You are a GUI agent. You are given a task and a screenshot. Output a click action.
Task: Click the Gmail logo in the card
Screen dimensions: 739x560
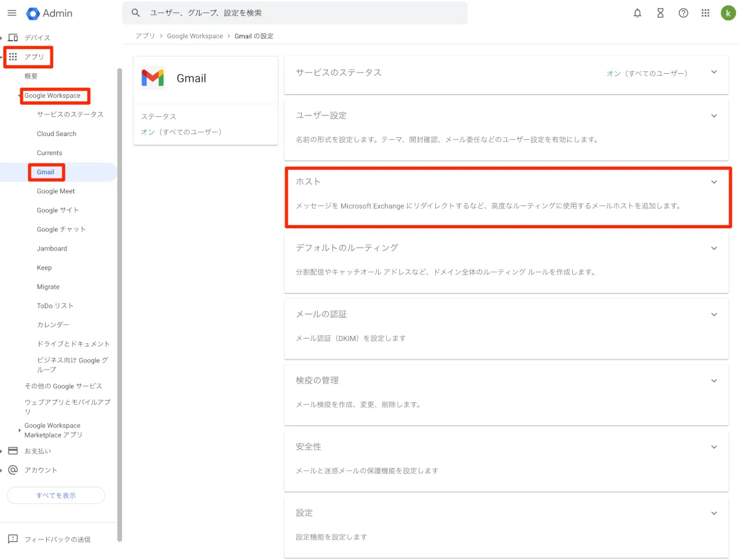pos(152,78)
